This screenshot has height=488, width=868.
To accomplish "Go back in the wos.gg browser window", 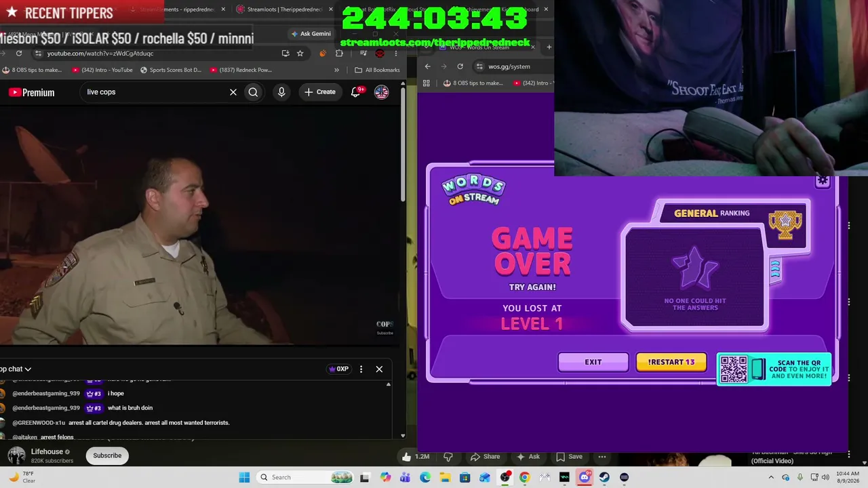I will (427, 66).
